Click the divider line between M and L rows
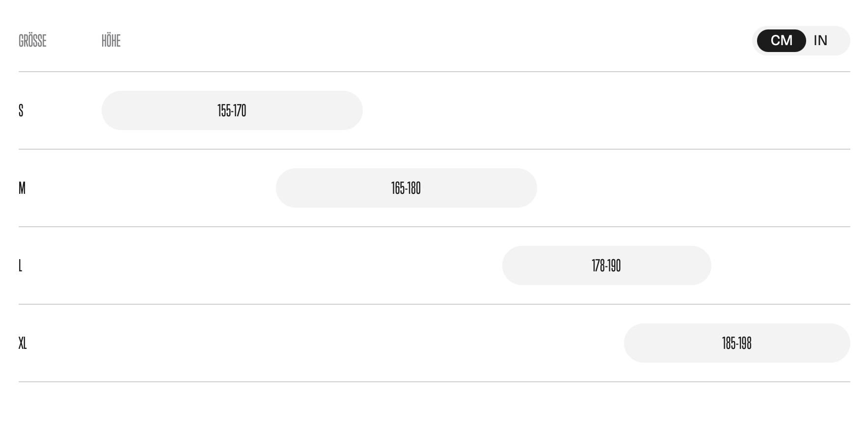This screenshot has height=423, width=868. coord(434,227)
